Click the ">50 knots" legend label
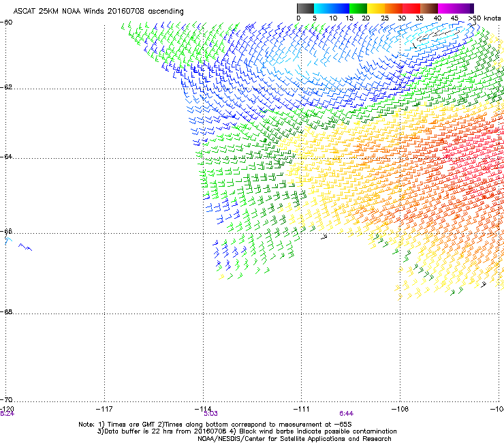 484,18
